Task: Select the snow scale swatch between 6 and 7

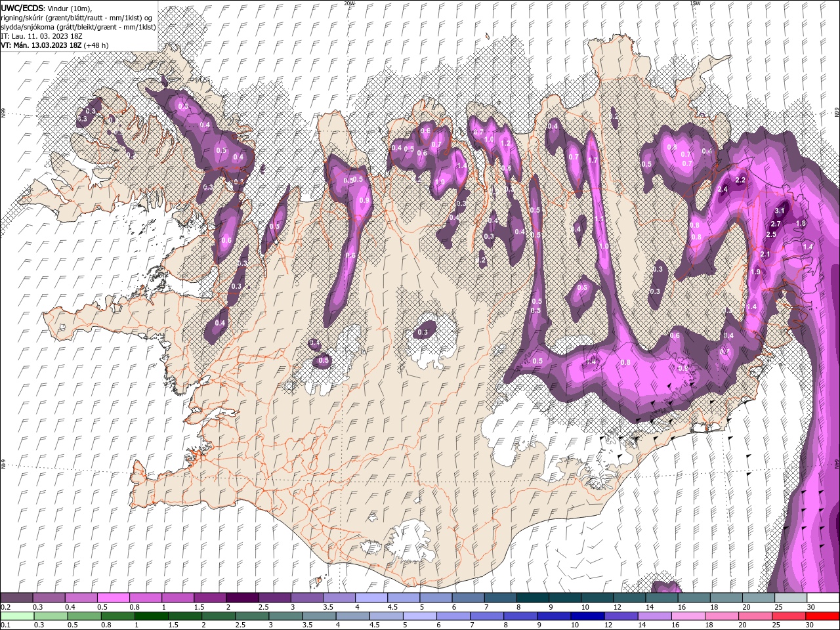Action: (468, 598)
